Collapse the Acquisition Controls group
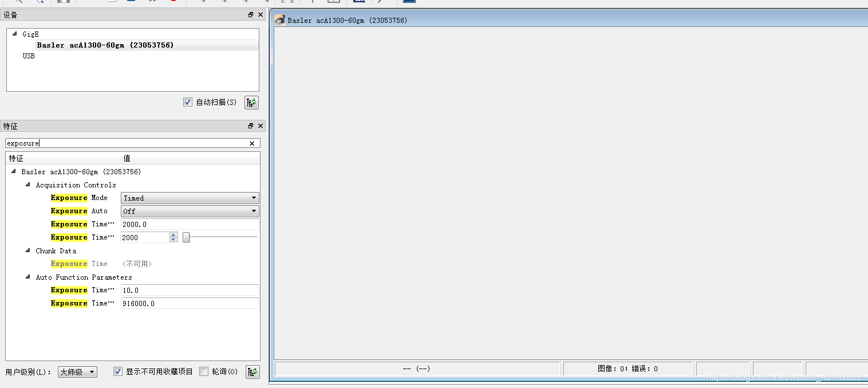The image size is (868, 388). click(x=28, y=185)
